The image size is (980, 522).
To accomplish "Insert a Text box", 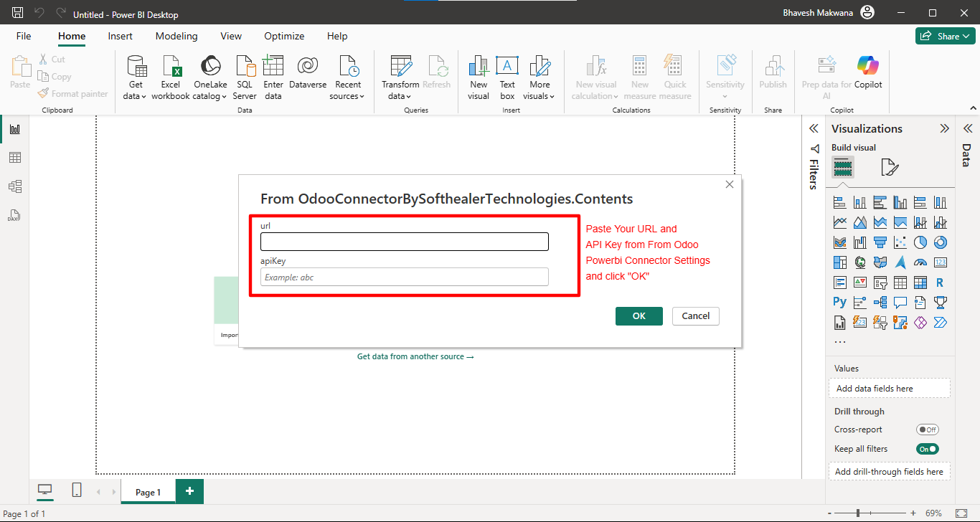I will point(507,77).
